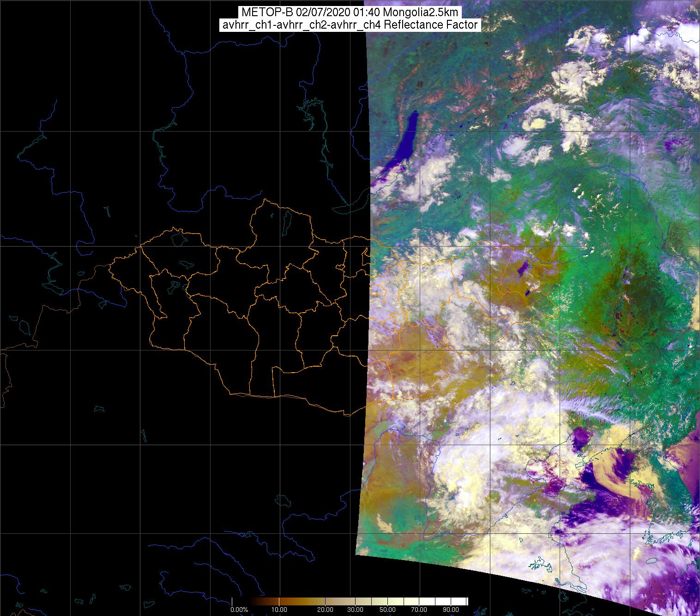Click the '0.00%' color scale label
The height and width of the screenshot is (616, 700).
click(239, 610)
